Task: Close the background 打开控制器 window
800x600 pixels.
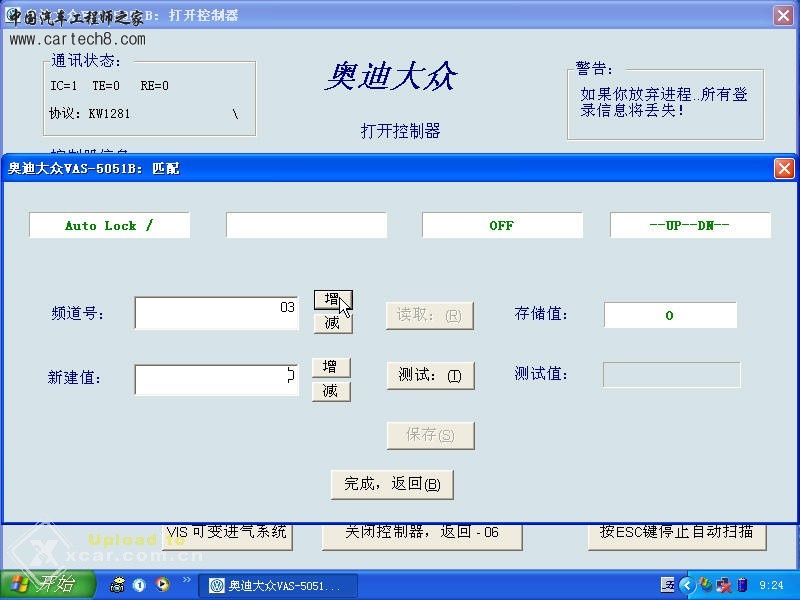Action: click(x=783, y=15)
